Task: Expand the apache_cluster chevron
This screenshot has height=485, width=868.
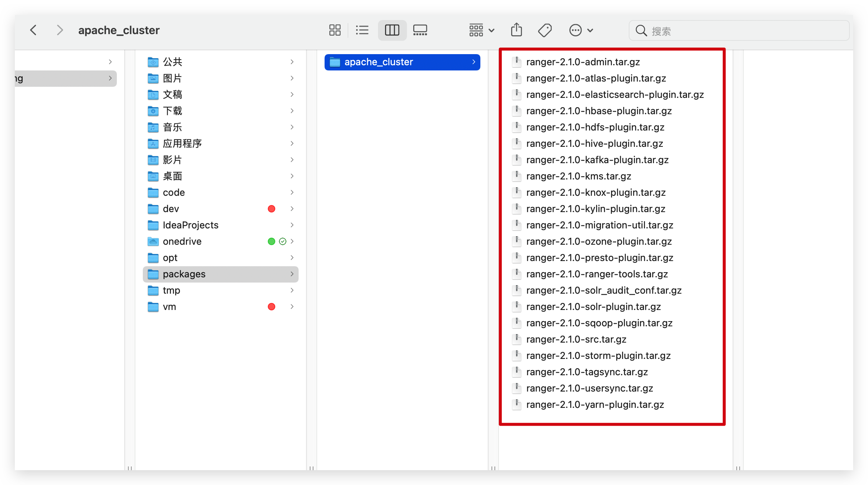Action: click(x=474, y=62)
